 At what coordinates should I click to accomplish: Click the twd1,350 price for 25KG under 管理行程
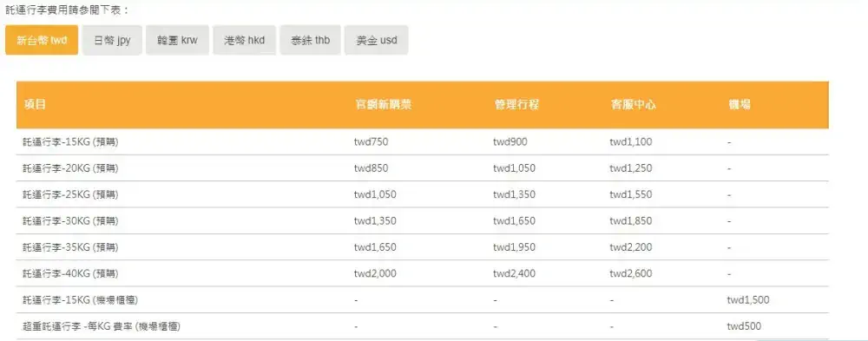point(514,194)
